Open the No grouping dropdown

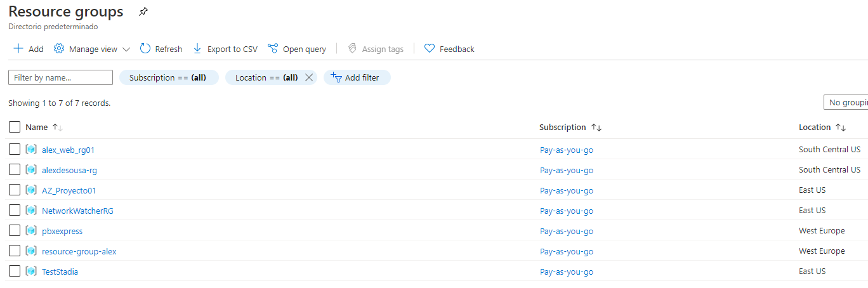pyautogui.click(x=845, y=103)
